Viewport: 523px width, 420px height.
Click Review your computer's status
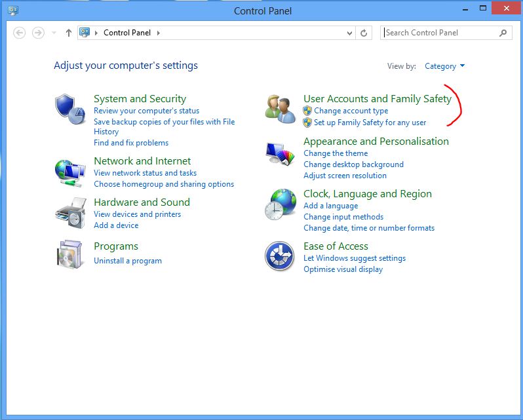(x=146, y=111)
